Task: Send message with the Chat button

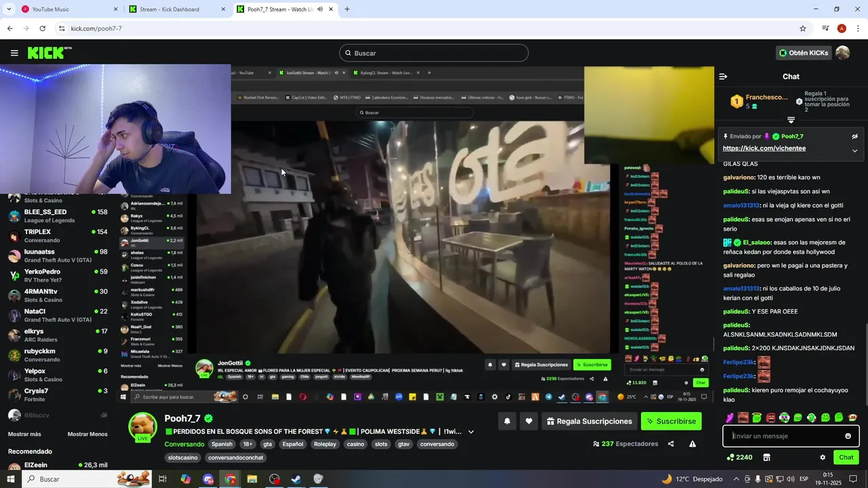Action: click(x=846, y=457)
